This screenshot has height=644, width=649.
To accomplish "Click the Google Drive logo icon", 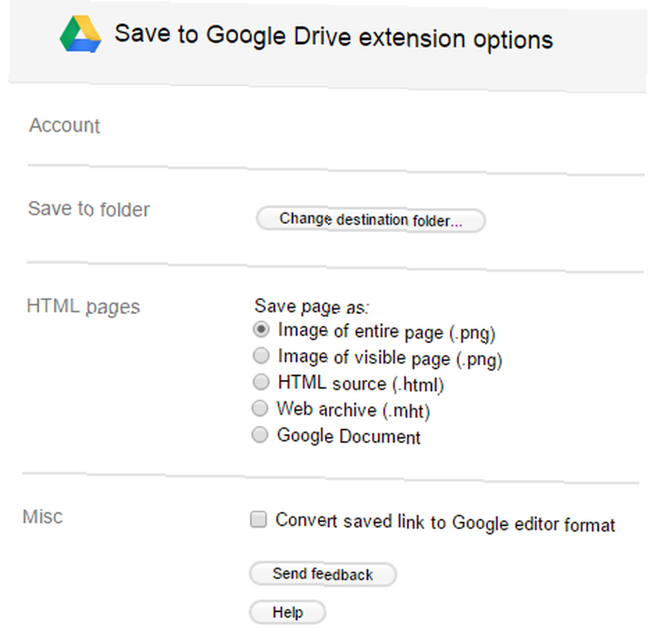I will point(80,34).
